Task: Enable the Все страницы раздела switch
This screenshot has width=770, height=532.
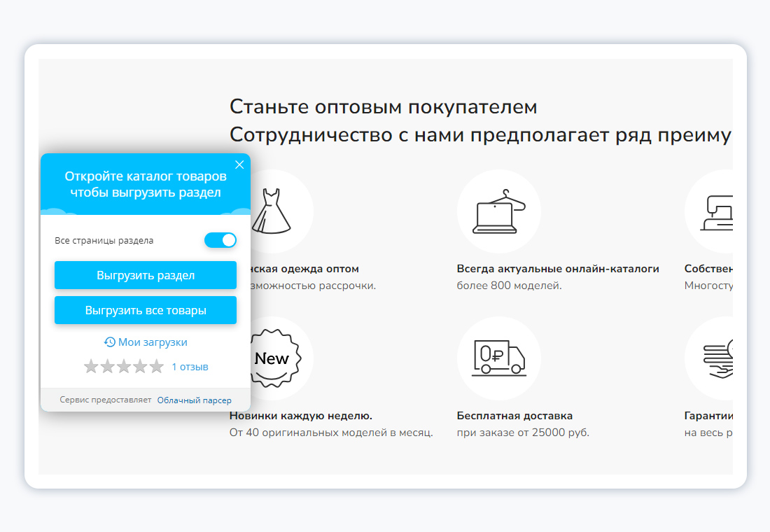Action: (220, 240)
